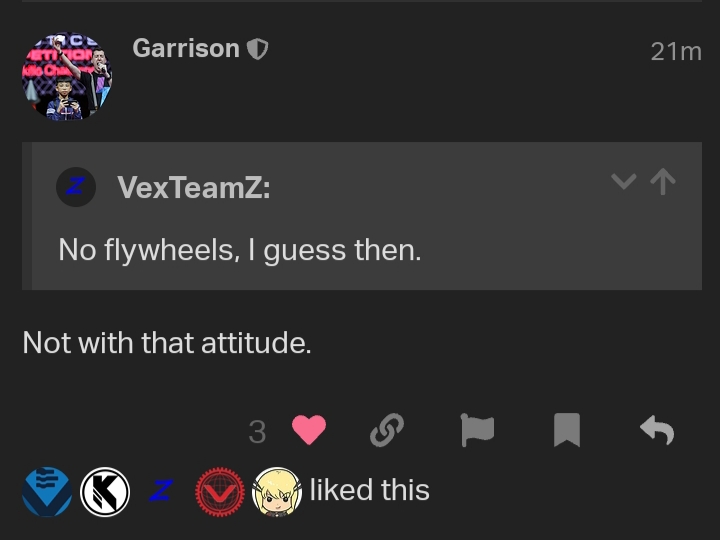Viewport: 720px width, 540px height.
Task: Open the 21m post timestamp
Action: coord(676,51)
